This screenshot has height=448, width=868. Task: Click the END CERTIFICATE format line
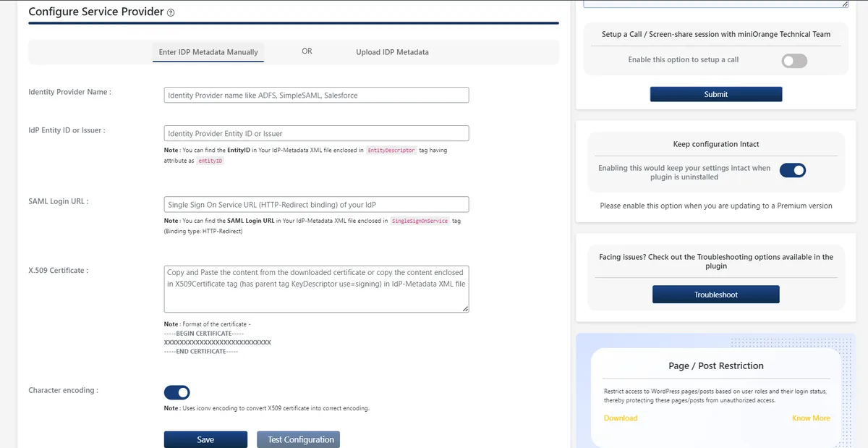pyautogui.click(x=200, y=351)
